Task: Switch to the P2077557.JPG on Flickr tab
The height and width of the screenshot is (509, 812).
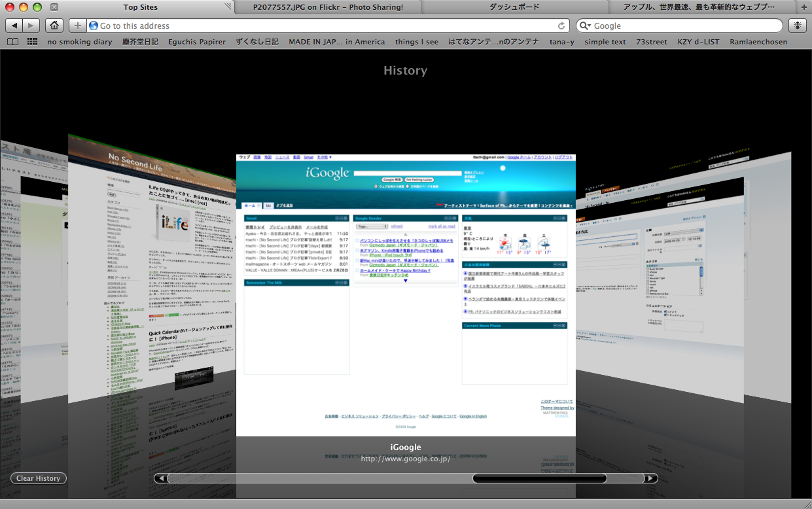Action: coord(328,7)
